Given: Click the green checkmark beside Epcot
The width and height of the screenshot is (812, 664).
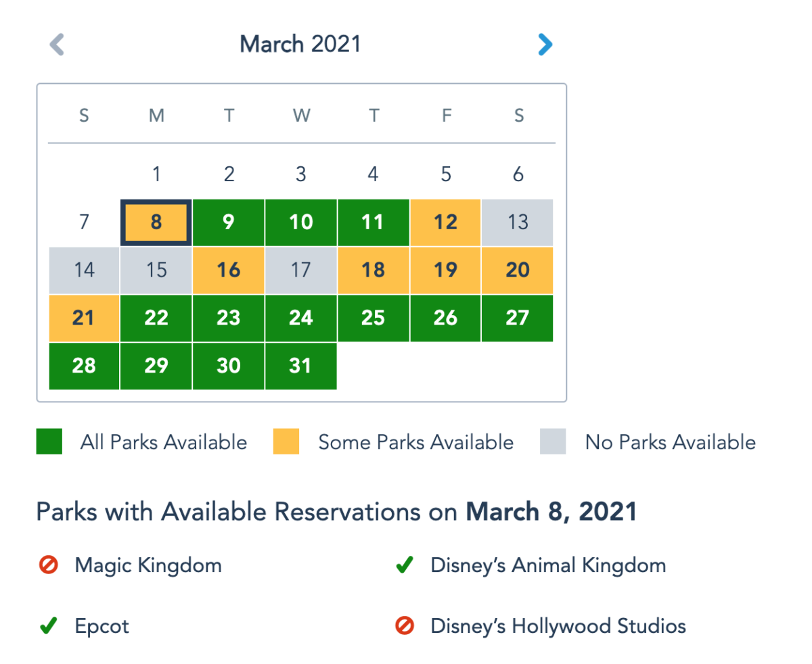Looking at the screenshot, I should coord(48,626).
